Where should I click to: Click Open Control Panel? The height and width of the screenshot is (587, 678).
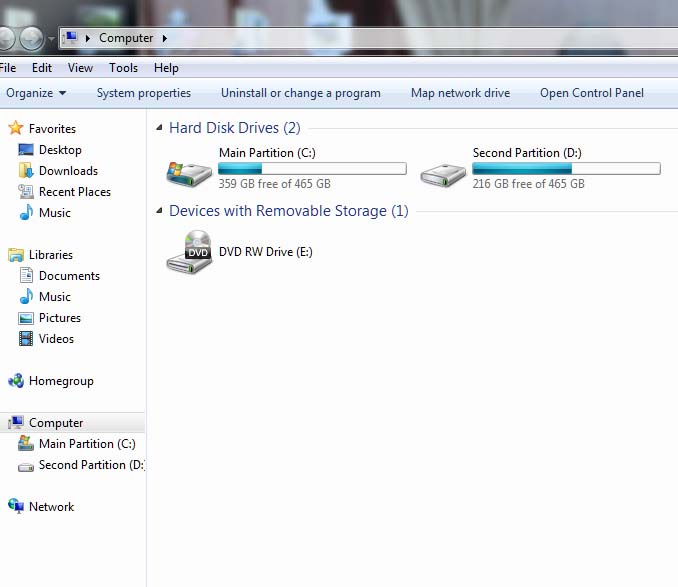tap(592, 93)
